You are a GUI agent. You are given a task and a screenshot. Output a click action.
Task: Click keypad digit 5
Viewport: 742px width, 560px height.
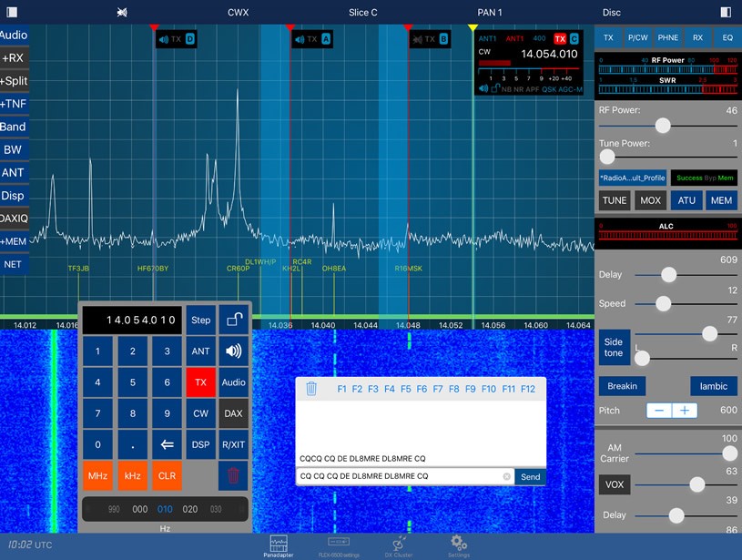point(133,382)
